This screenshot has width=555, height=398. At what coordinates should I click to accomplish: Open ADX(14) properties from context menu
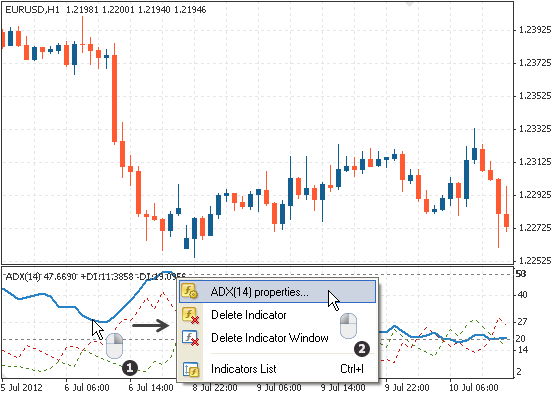[277, 292]
